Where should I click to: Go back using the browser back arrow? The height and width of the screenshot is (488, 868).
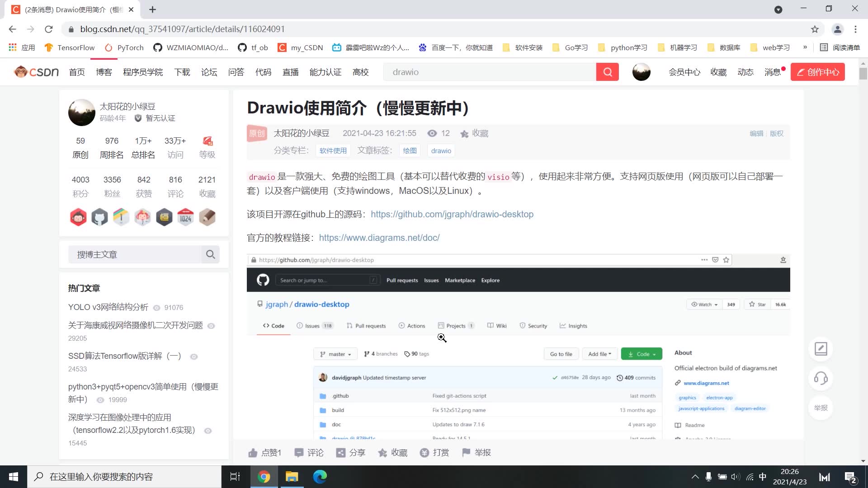(12, 29)
